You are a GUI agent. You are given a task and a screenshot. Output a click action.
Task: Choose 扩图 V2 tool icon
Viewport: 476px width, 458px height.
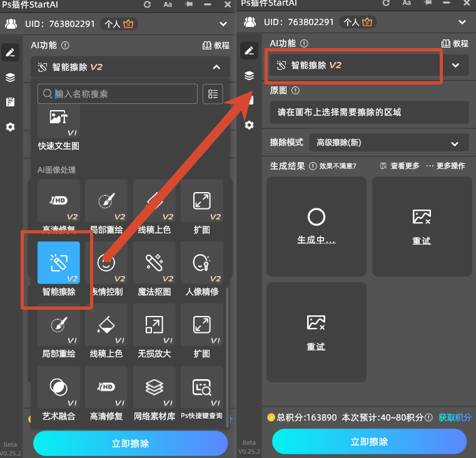point(202,201)
